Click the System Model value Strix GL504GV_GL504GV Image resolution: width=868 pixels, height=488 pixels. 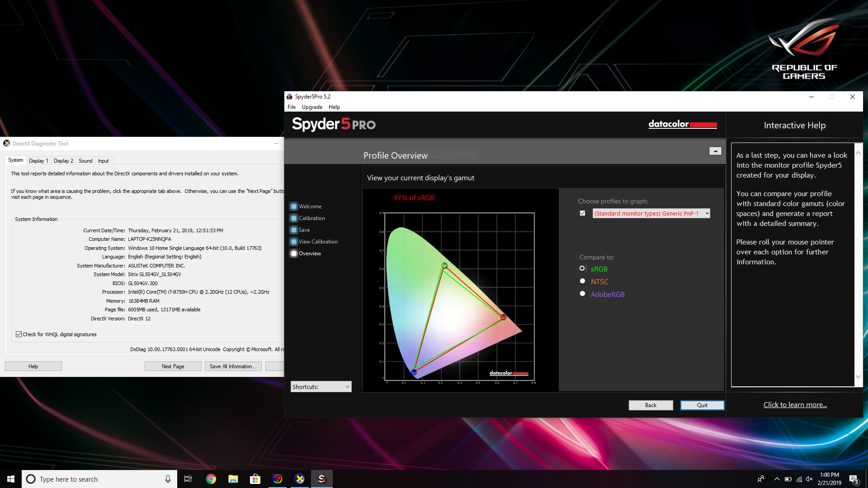click(155, 274)
